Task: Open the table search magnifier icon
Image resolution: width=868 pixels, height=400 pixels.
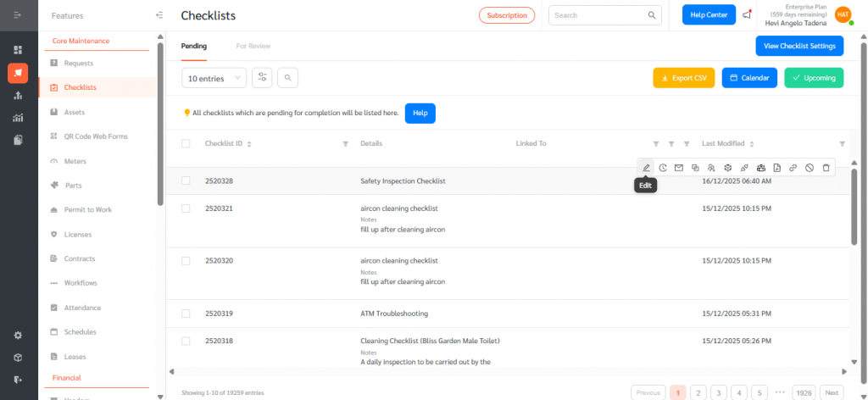Action: click(288, 78)
